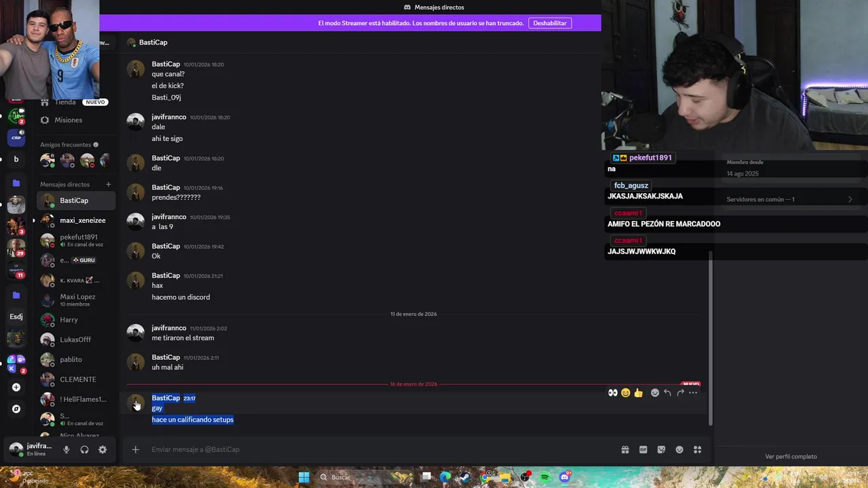
Task: React with the thumbs up emoji
Action: click(638, 392)
